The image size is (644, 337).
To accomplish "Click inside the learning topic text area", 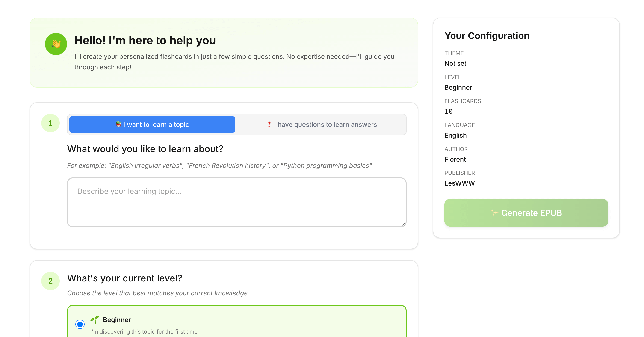I will pos(236,202).
